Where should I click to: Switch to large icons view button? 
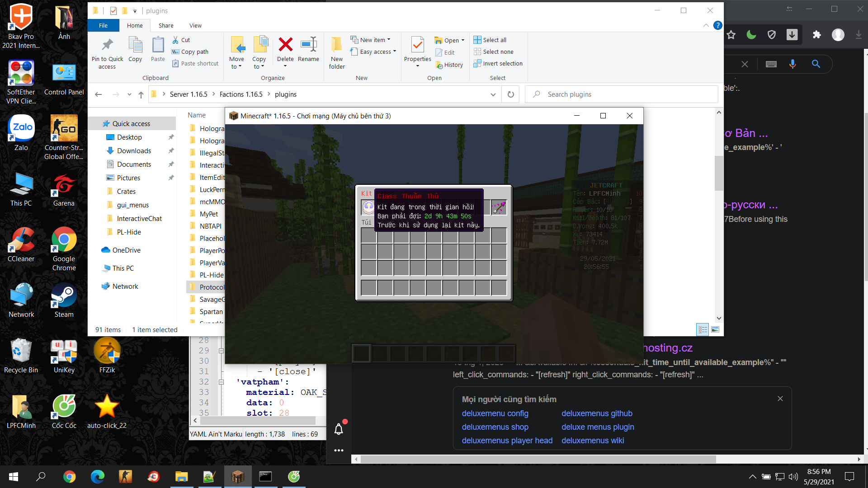pyautogui.click(x=715, y=330)
